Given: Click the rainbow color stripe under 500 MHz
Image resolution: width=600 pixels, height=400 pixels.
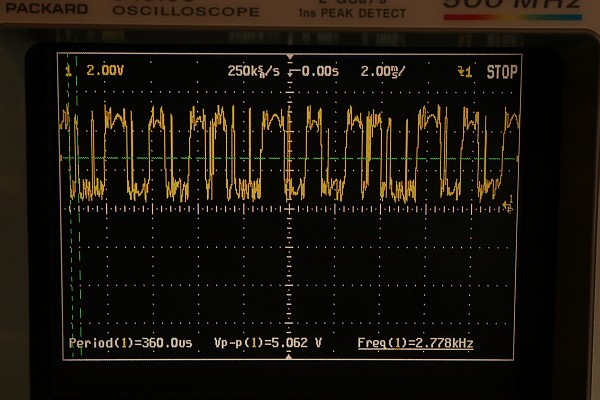Looking at the screenshot, I should 513,17.
